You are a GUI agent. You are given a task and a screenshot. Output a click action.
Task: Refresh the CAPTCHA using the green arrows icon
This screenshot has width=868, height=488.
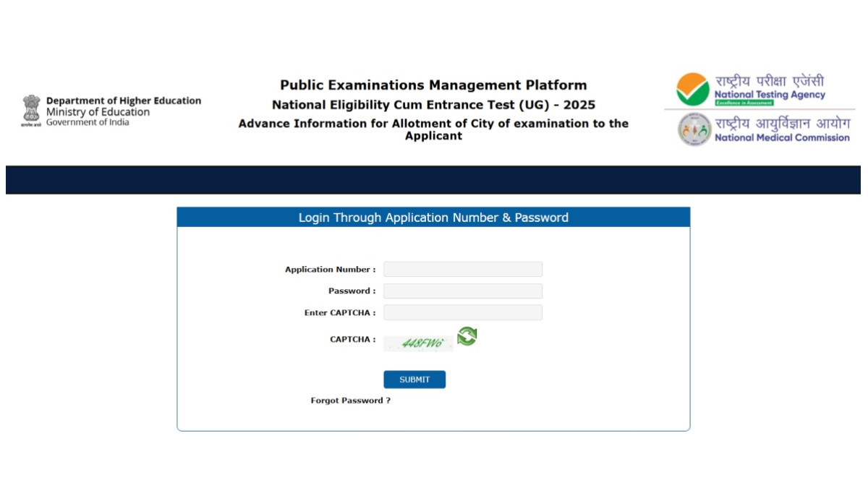coord(467,336)
